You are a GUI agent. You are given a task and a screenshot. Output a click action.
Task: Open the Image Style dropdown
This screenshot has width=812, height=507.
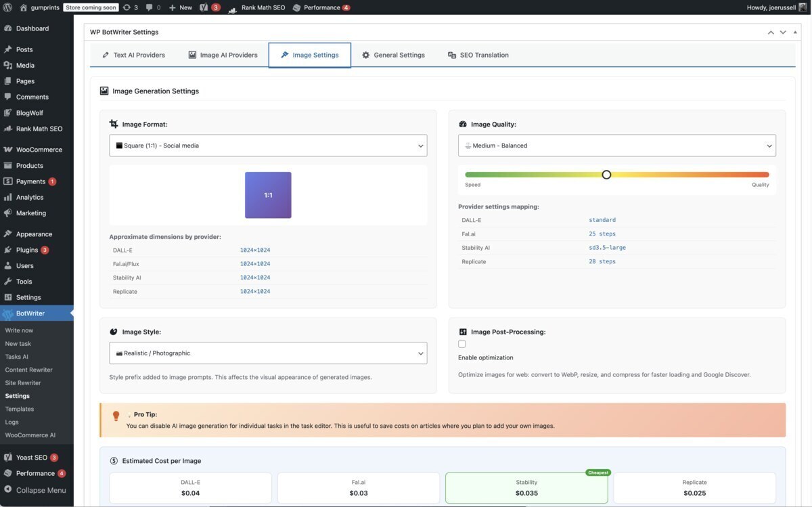pyautogui.click(x=268, y=353)
